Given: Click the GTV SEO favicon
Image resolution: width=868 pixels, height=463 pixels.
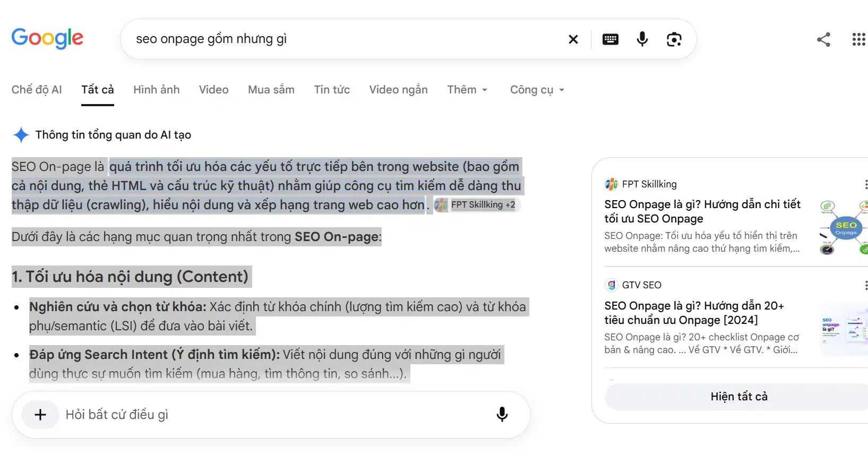Looking at the screenshot, I should pos(611,285).
